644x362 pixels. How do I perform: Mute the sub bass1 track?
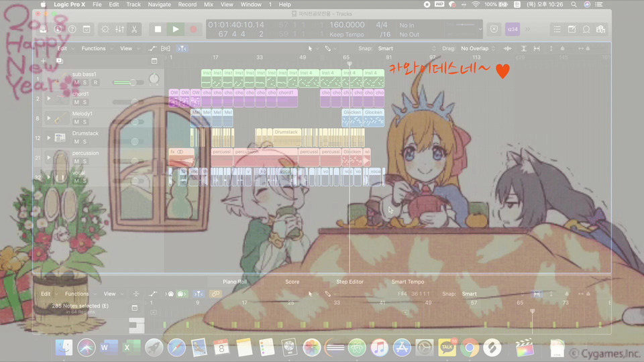pyautogui.click(x=76, y=82)
